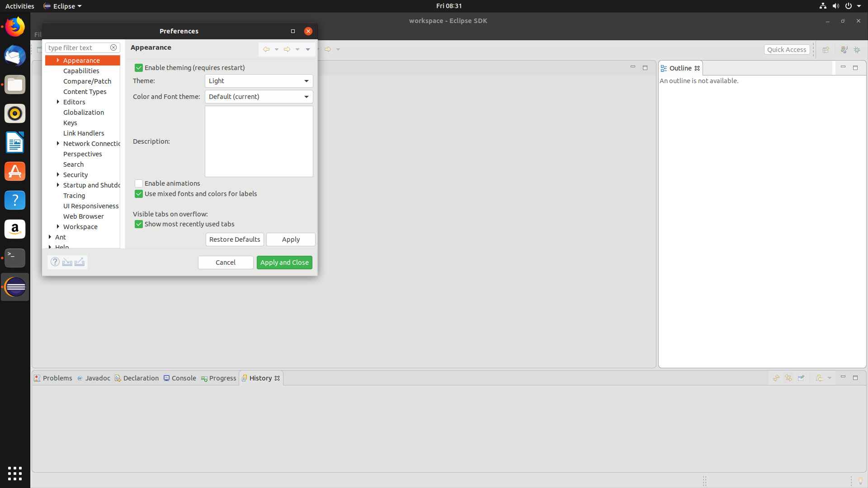The image size is (868, 488).
Task: Toggle Show most recently used tabs
Action: tap(139, 224)
